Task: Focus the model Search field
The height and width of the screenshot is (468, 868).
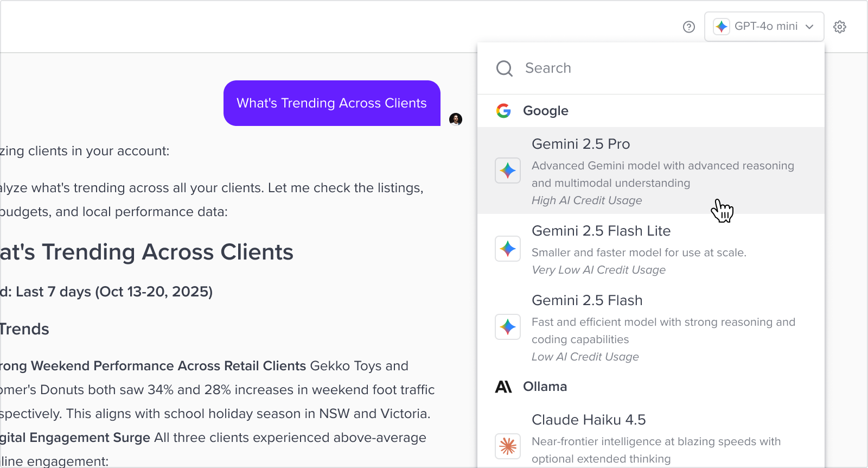Action: 651,68
